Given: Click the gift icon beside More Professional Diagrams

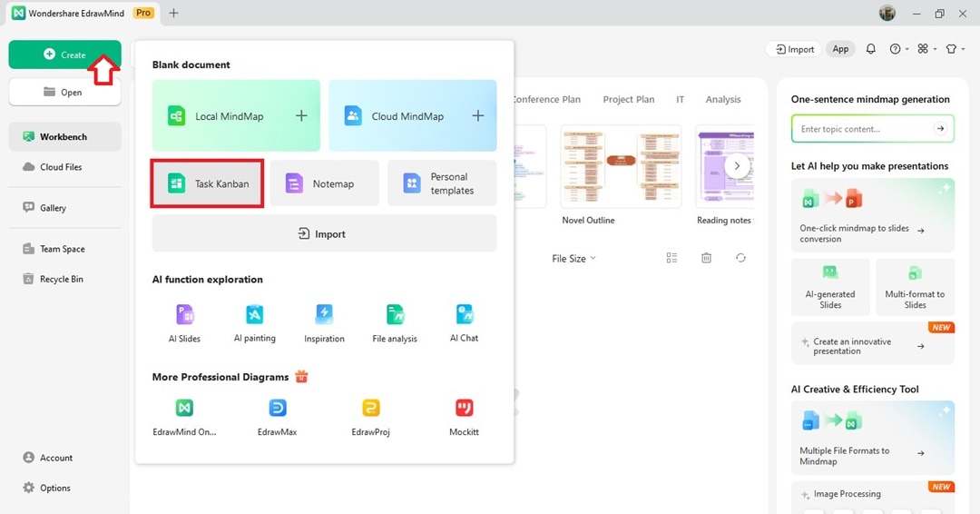Looking at the screenshot, I should point(301,377).
